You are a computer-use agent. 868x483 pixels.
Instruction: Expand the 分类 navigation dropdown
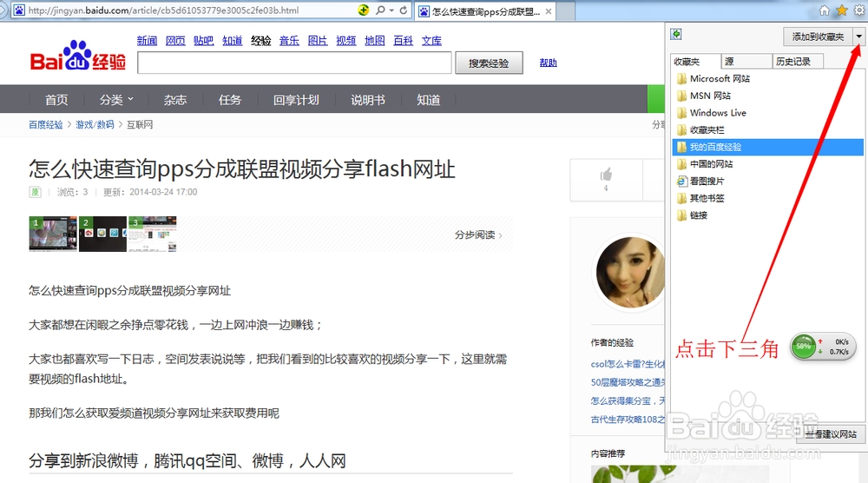coord(116,100)
